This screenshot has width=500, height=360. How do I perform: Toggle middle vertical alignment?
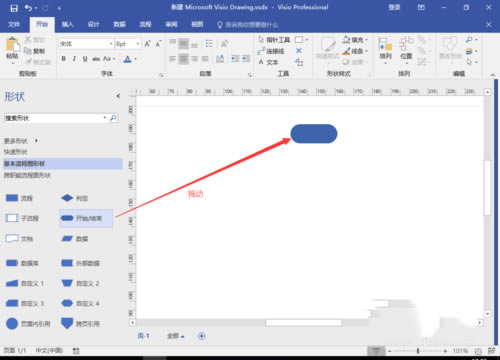[x=183, y=44]
